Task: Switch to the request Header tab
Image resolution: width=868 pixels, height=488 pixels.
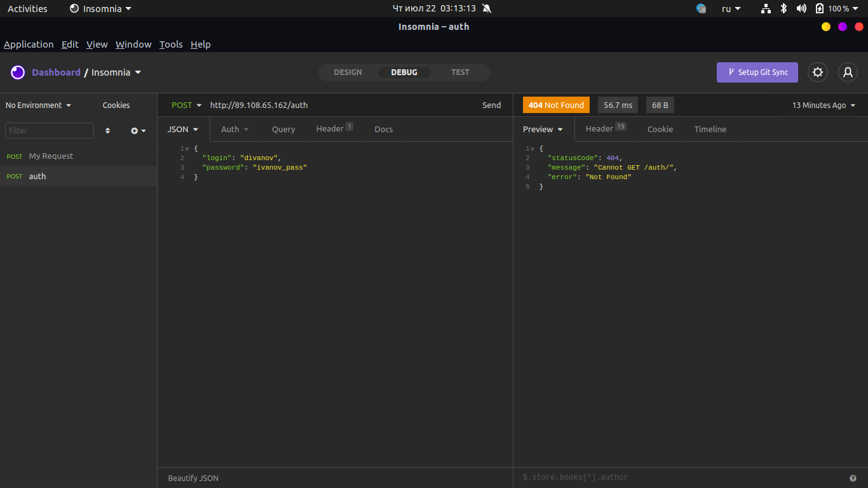Action: [334, 129]
